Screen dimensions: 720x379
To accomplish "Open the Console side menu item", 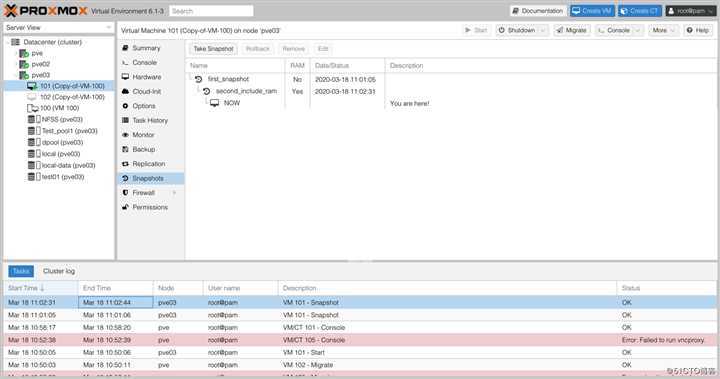I will [151, 62].
